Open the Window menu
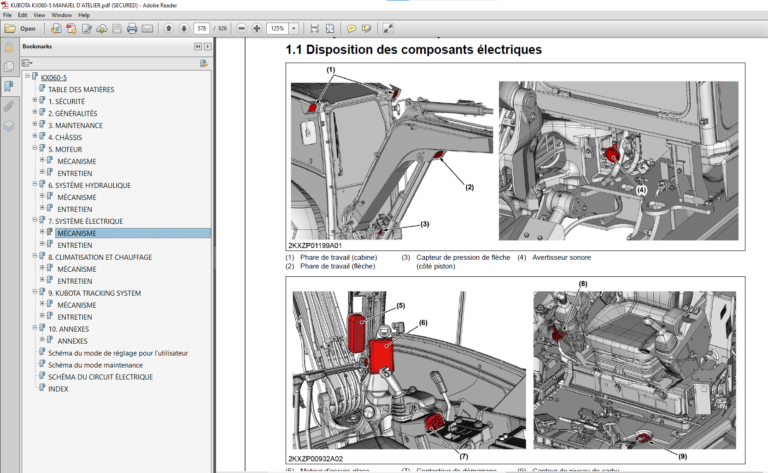768x473 pixels. click(x=61, y=15)
